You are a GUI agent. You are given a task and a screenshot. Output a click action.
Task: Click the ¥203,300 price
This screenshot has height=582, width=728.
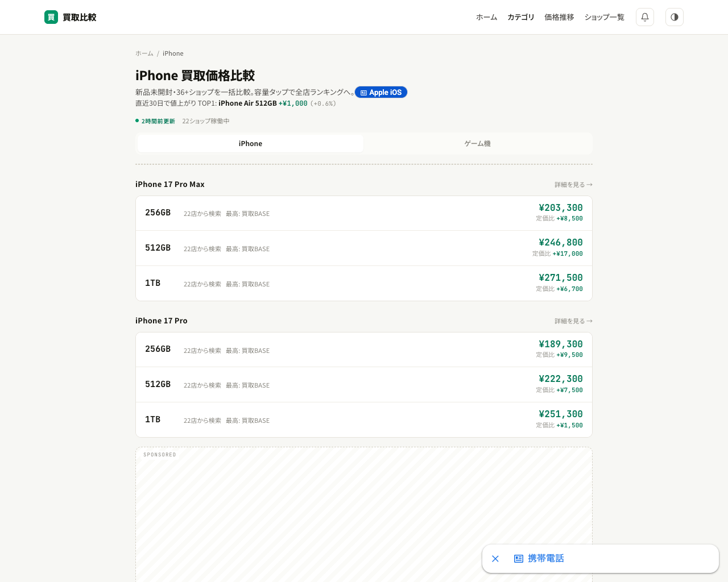pyautogui.click(x=561, y=207)
